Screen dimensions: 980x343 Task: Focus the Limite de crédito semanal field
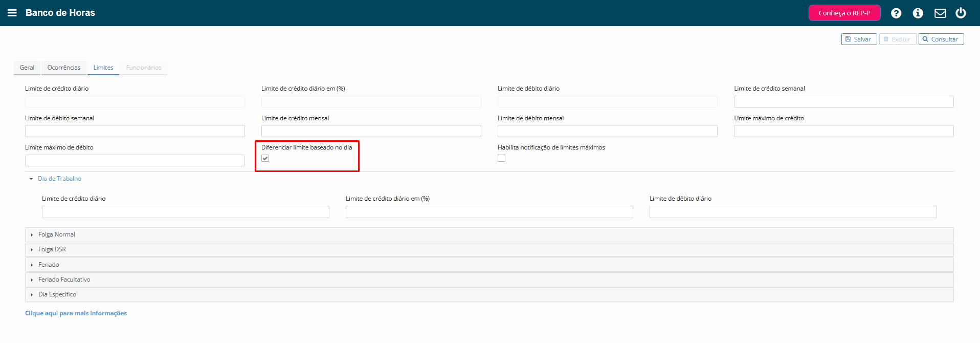click(844, 101)
